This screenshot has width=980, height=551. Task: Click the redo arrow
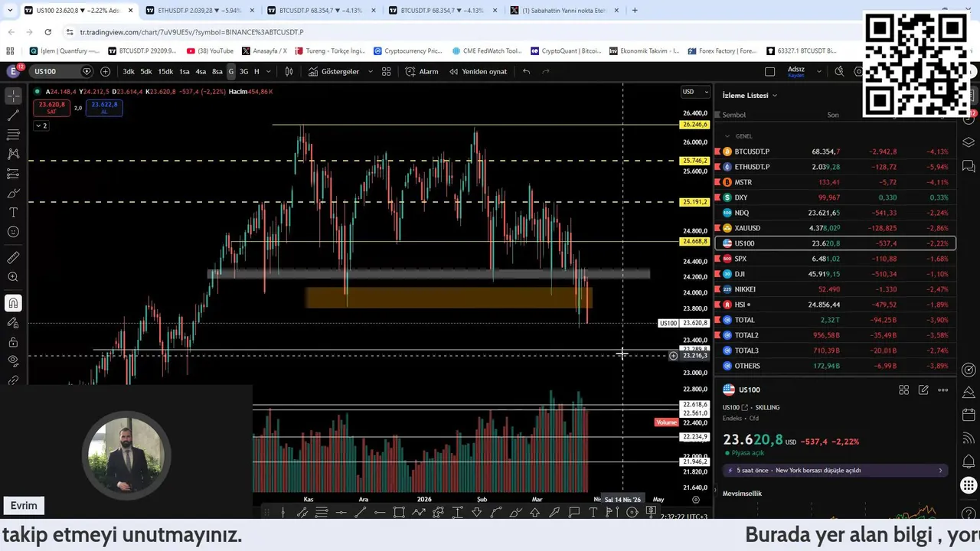click(546, 71)
